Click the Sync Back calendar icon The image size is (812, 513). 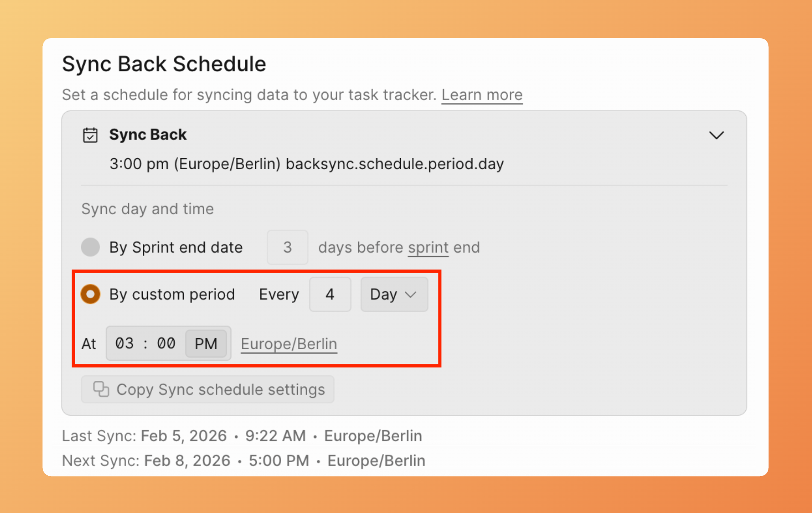90,135
